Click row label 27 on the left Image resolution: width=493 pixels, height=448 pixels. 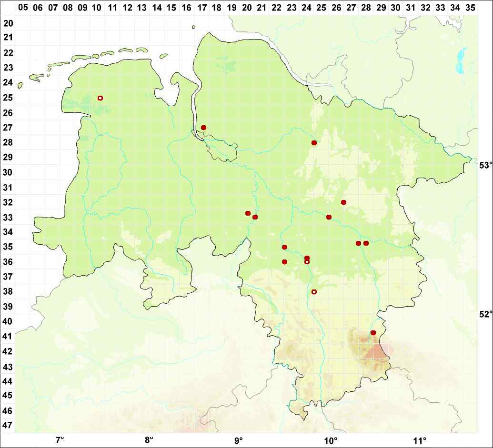pos(8,128)
